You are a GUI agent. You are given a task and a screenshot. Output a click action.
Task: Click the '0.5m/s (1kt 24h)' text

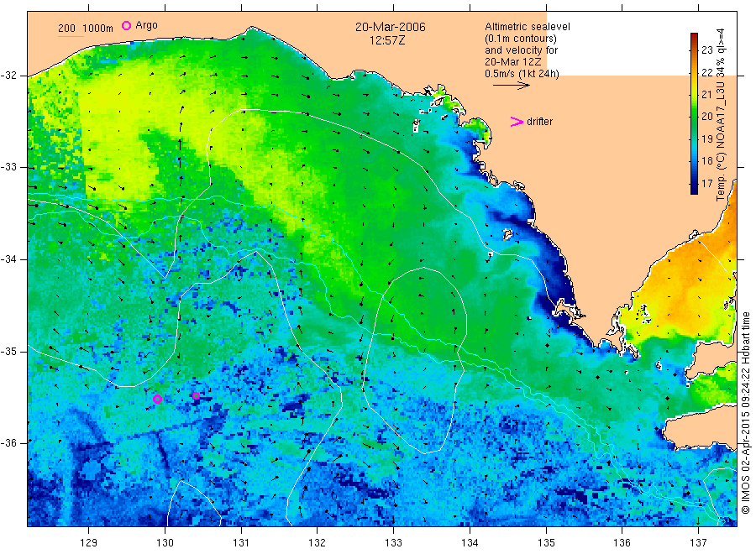point(522,74)
